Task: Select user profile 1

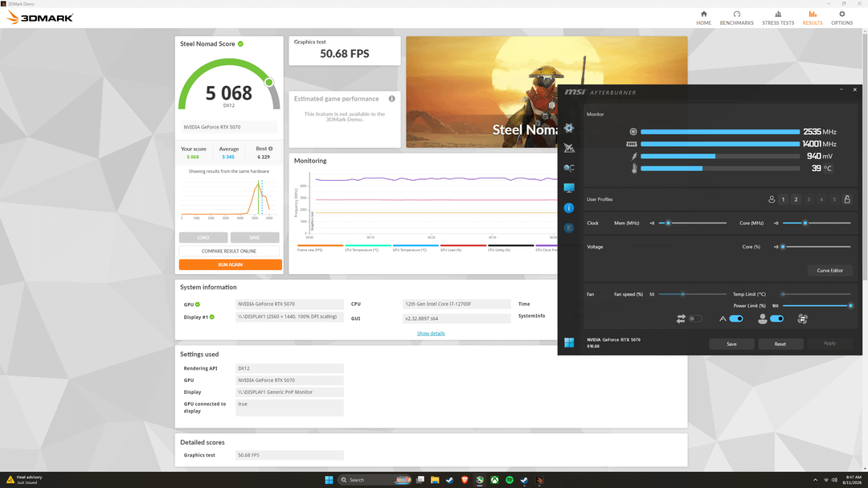Action: click(x=784, y=199)
